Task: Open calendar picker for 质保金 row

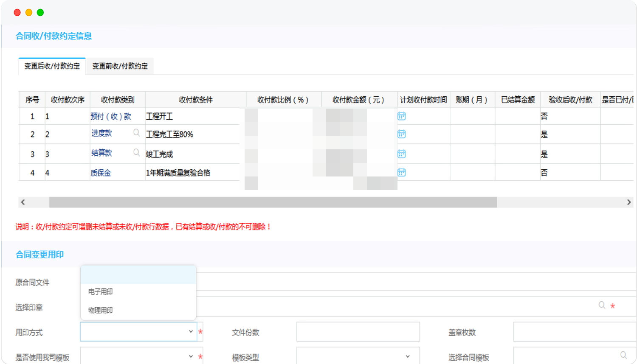Action: (401, 173)
